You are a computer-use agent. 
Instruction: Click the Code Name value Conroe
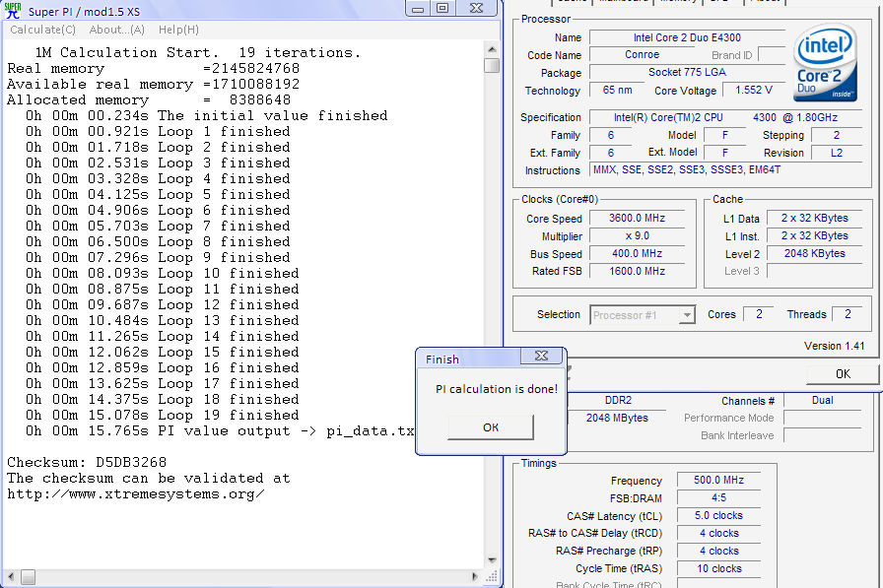(642, 54)
